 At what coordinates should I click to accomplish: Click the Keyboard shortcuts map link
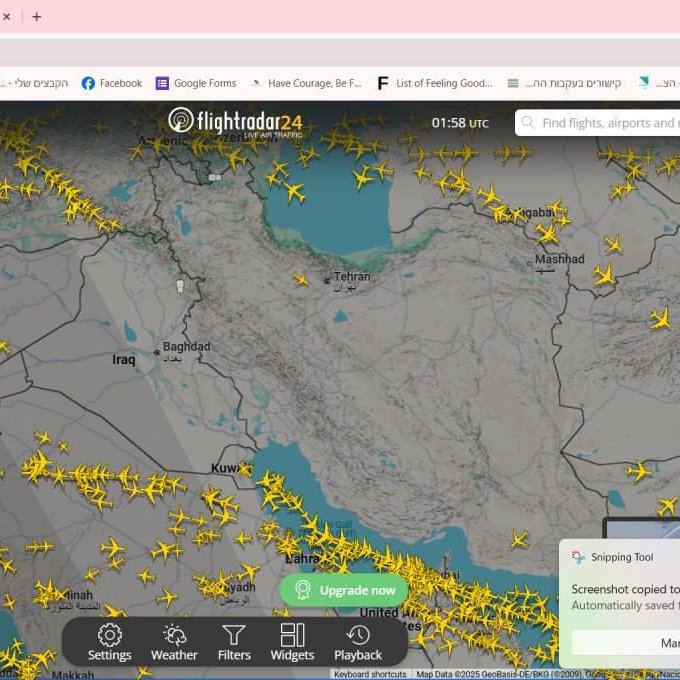(x=370, y=674)
